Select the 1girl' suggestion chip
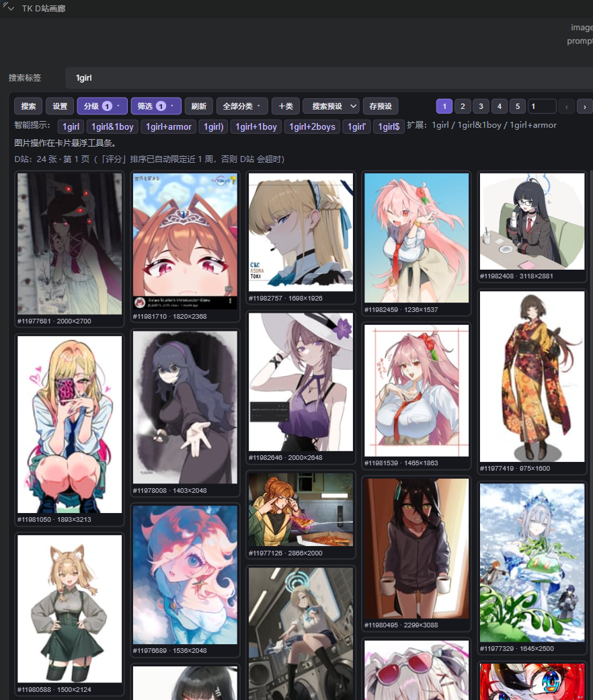 point(356,127)
